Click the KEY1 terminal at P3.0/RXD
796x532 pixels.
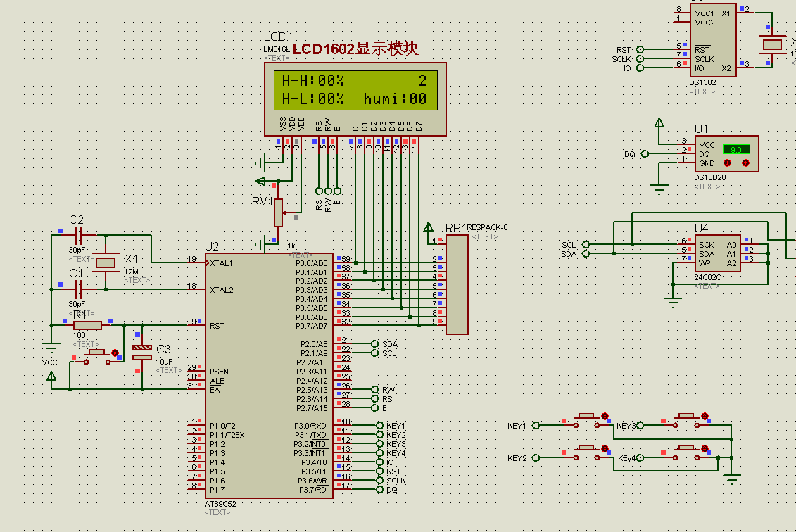coord(379,425)
